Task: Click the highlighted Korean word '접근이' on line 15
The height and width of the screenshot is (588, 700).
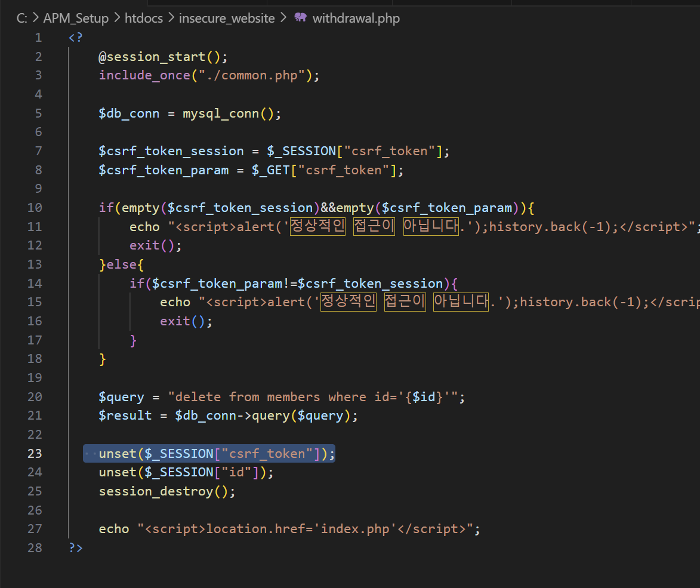Action: click(405, 301)
